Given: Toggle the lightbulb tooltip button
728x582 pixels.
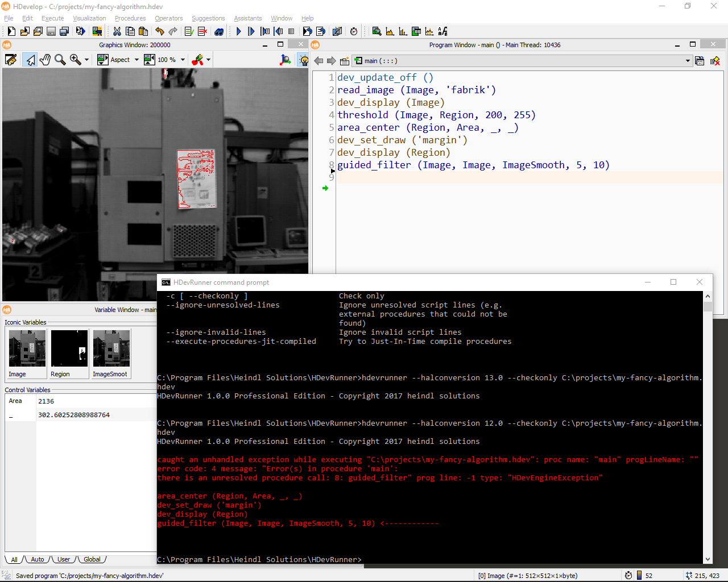Looking at the screenshot, I should coord(303,60).
